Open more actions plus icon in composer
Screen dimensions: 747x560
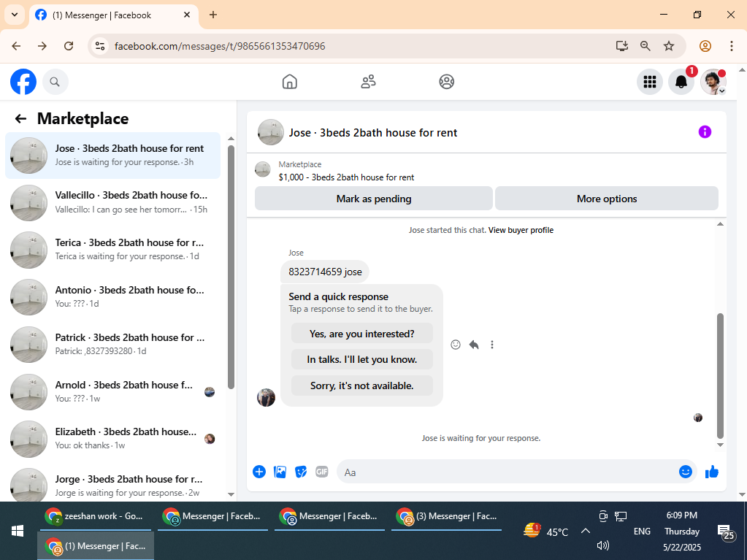click(259, 472)
